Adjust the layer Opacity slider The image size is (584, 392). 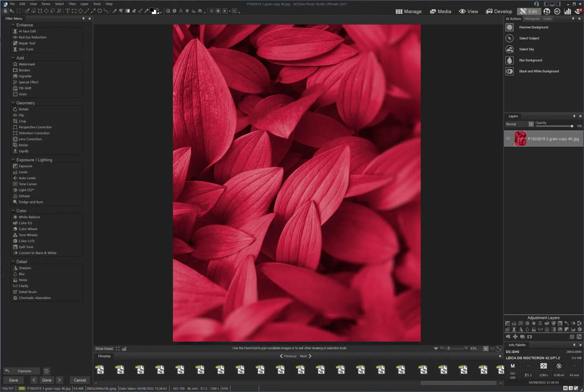pos(571,126)
